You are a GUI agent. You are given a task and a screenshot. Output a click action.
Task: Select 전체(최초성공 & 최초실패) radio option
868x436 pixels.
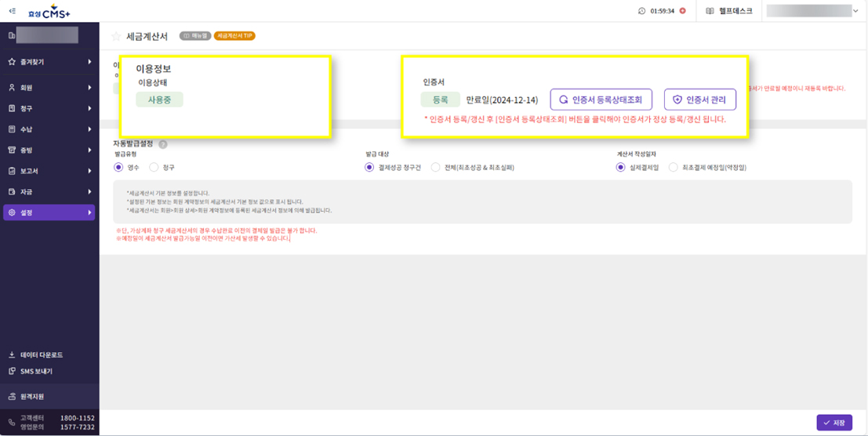click(436, 167)
